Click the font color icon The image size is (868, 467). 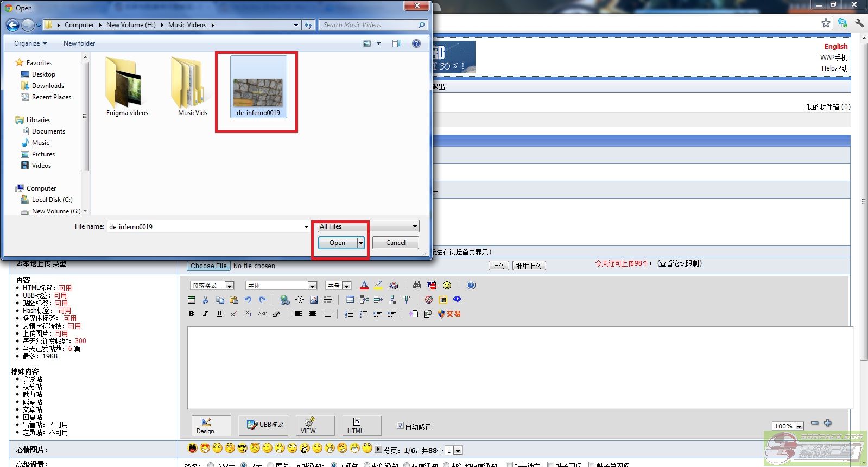click(x=364, y=286)
